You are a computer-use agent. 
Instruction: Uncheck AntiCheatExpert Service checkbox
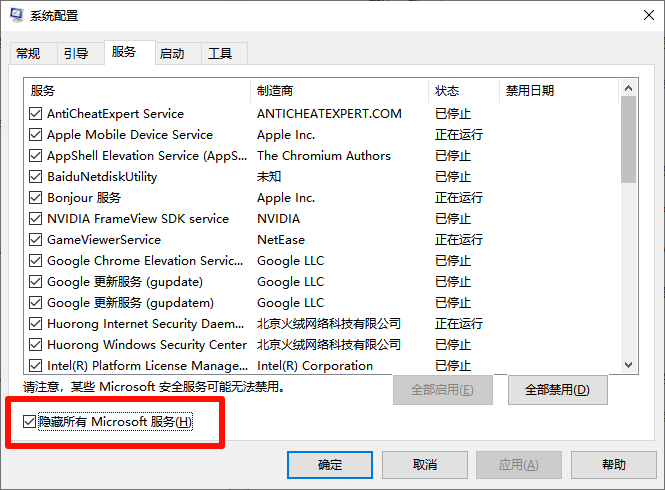[36, 114]
